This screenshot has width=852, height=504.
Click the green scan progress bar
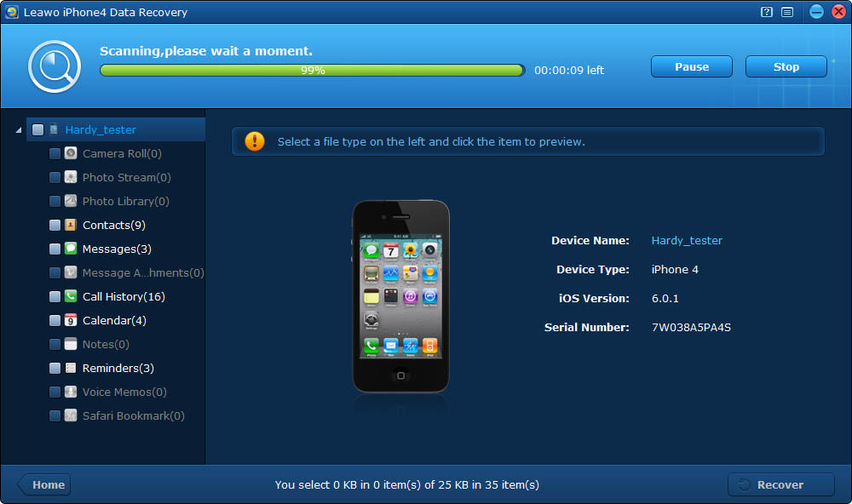[x=313, y=70]
